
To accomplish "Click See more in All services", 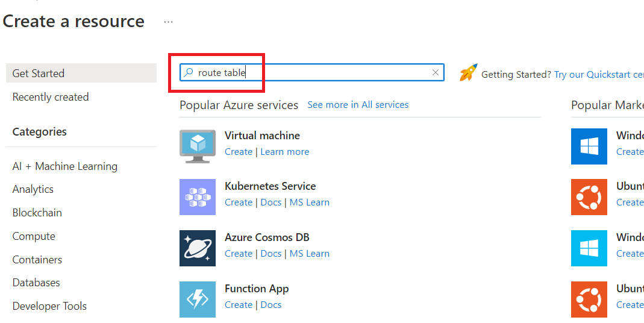I will point(358,105).
